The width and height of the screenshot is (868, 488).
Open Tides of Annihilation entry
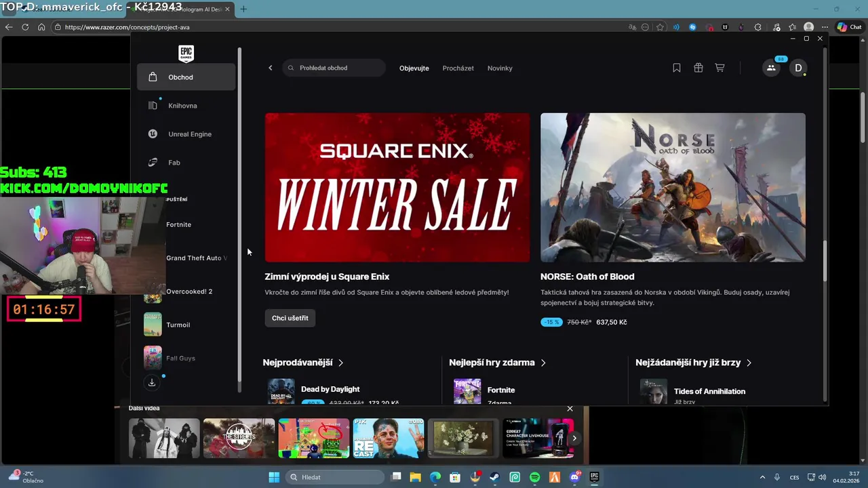click(x=709, y=391)
